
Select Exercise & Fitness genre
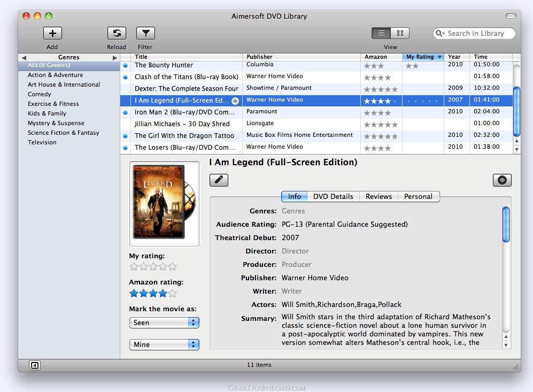point(53,104)
